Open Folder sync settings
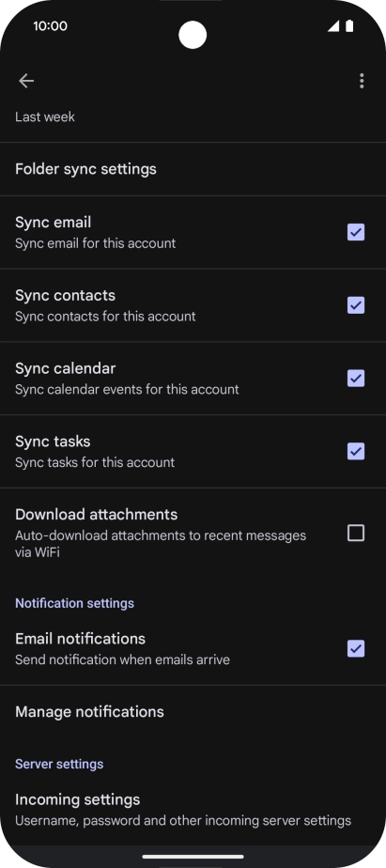Screen dimensions: 386x868 point(193,169)
